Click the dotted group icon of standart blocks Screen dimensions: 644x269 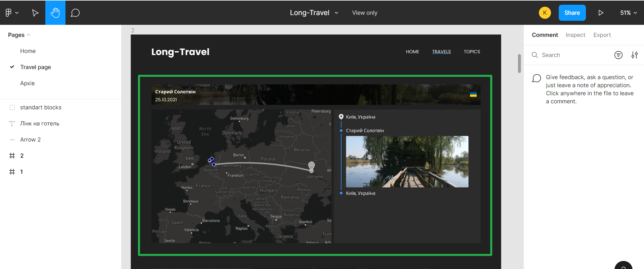click(12, 107)
